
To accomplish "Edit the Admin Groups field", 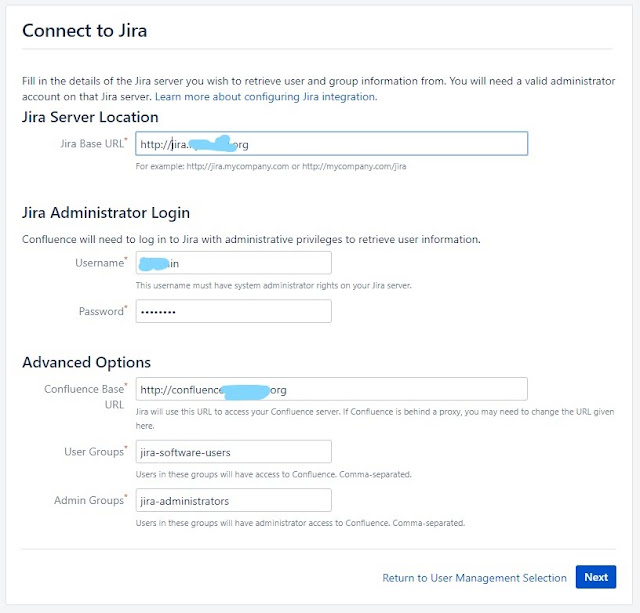I will 233,500.
